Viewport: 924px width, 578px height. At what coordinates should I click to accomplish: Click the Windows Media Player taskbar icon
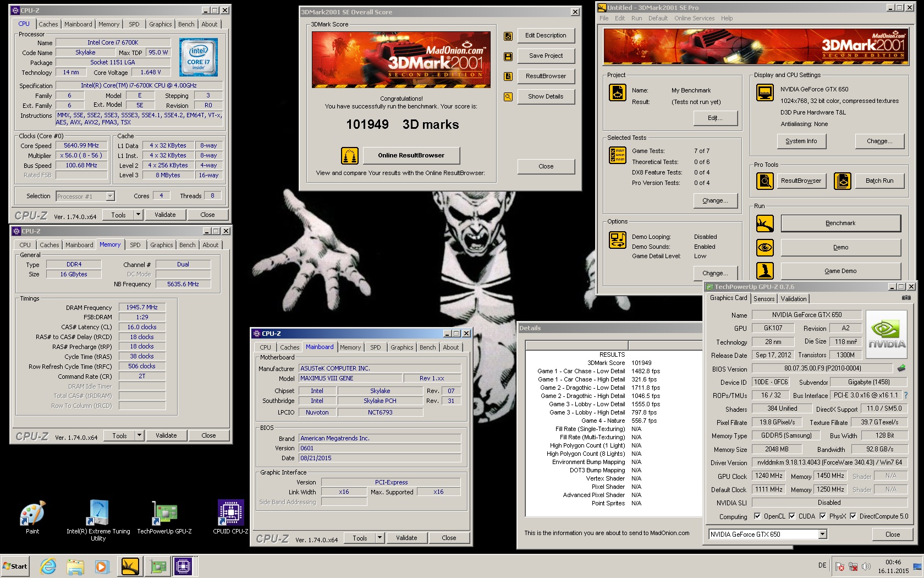click(x=102, y=566)
